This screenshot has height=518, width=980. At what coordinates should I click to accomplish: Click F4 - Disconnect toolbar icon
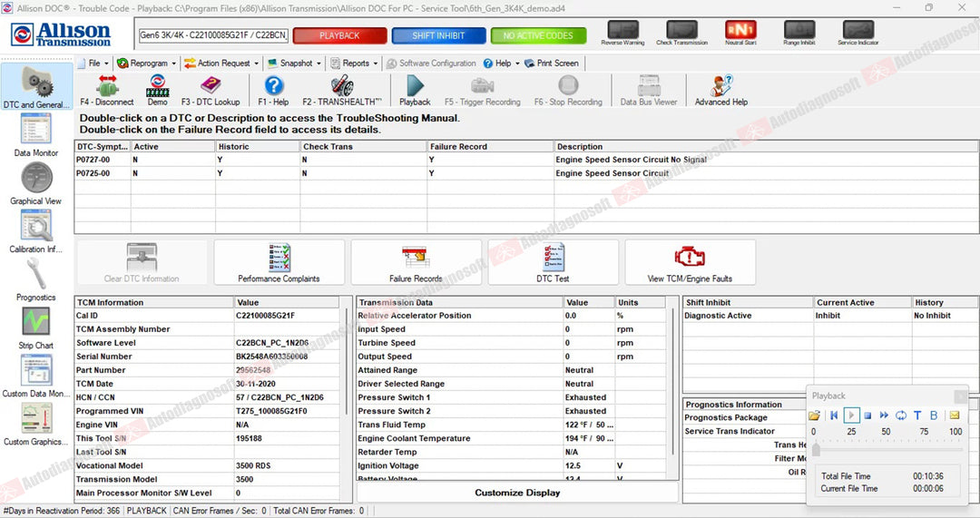107,90
